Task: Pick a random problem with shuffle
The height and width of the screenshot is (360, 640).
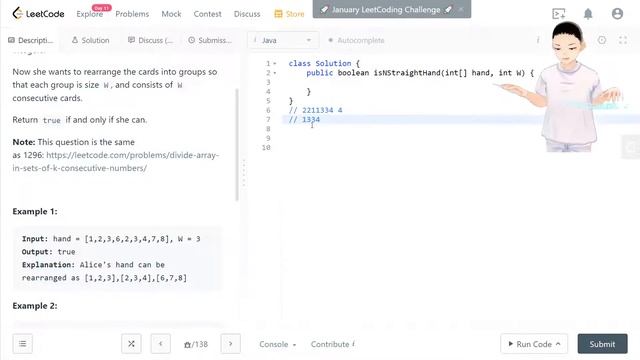Action: 131,344
